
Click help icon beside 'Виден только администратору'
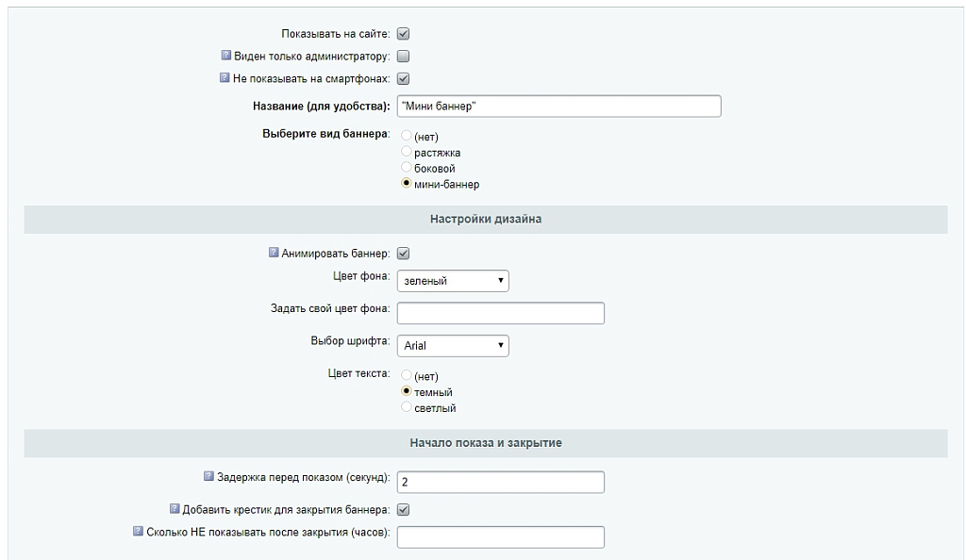click(226, 56)
